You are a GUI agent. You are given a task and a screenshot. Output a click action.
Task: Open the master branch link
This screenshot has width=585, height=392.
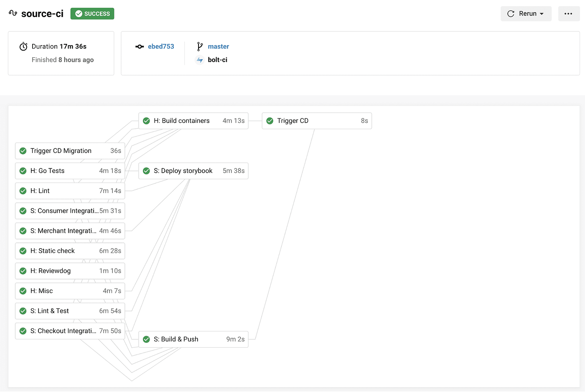pos(219,46)
